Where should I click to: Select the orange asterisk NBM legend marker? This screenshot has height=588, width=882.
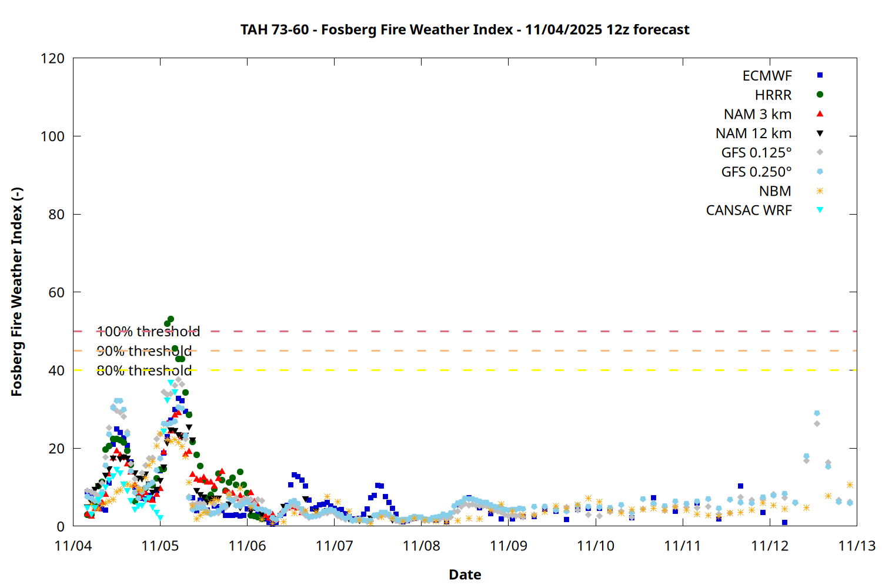[820, 191]
